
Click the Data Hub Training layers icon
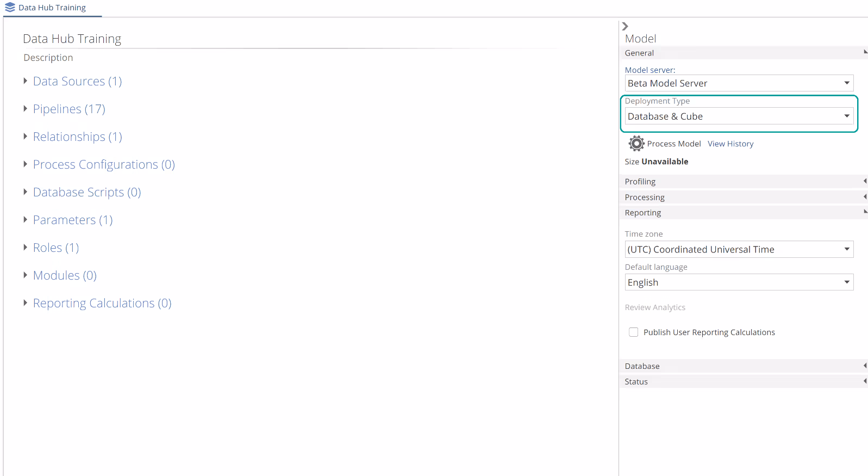pyautogui.click(x=10, y=8)
